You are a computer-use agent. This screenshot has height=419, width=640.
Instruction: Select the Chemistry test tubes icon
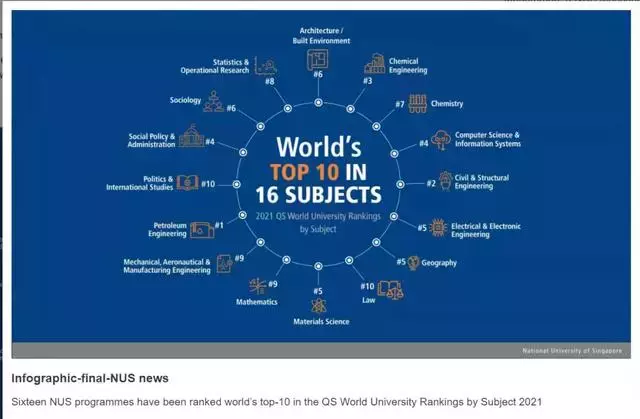click(418, 103)
